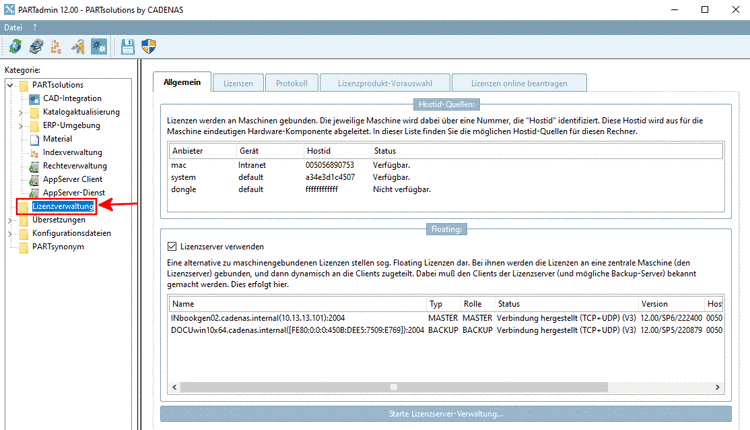Expand the Katalogaktualisierung node

[20, 112]
